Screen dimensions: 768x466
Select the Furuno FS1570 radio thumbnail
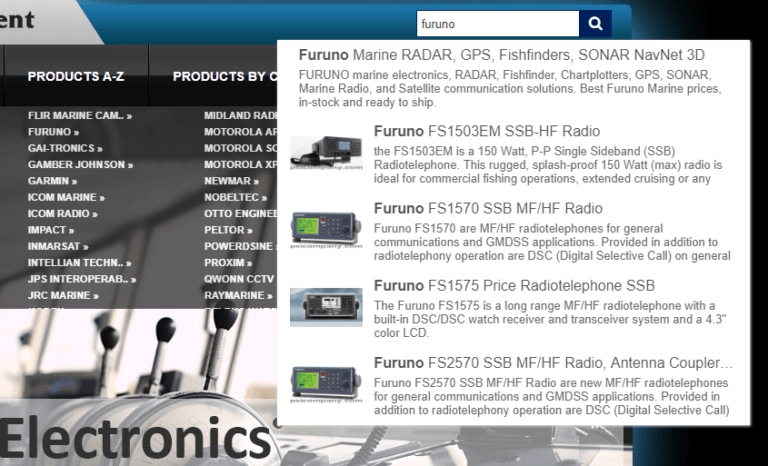click(x=326, y=229)
